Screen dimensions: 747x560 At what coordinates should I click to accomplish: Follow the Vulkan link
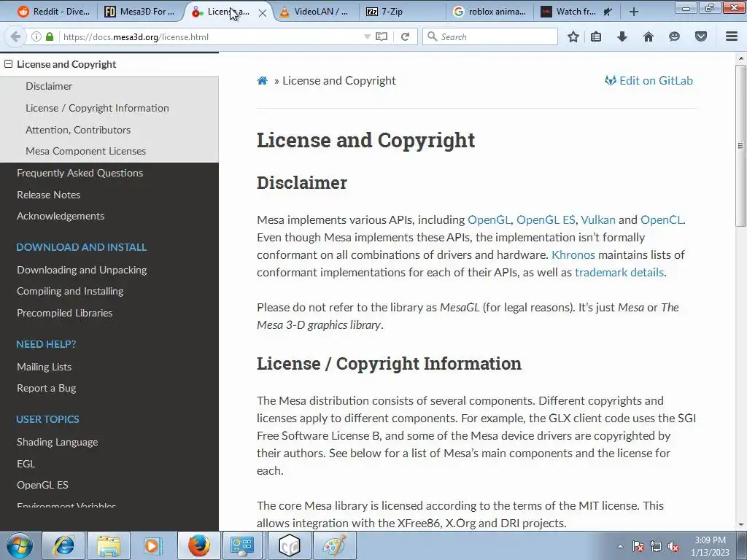point(598,219)
